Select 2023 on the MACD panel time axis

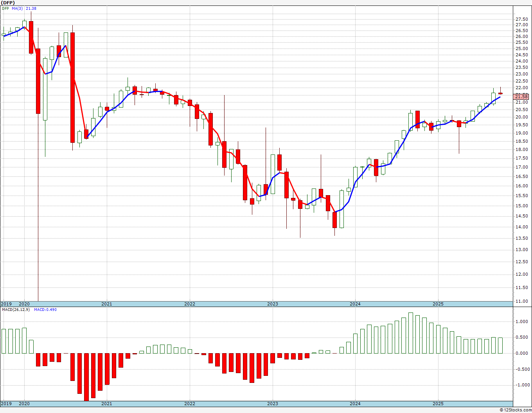click(273, 404)
